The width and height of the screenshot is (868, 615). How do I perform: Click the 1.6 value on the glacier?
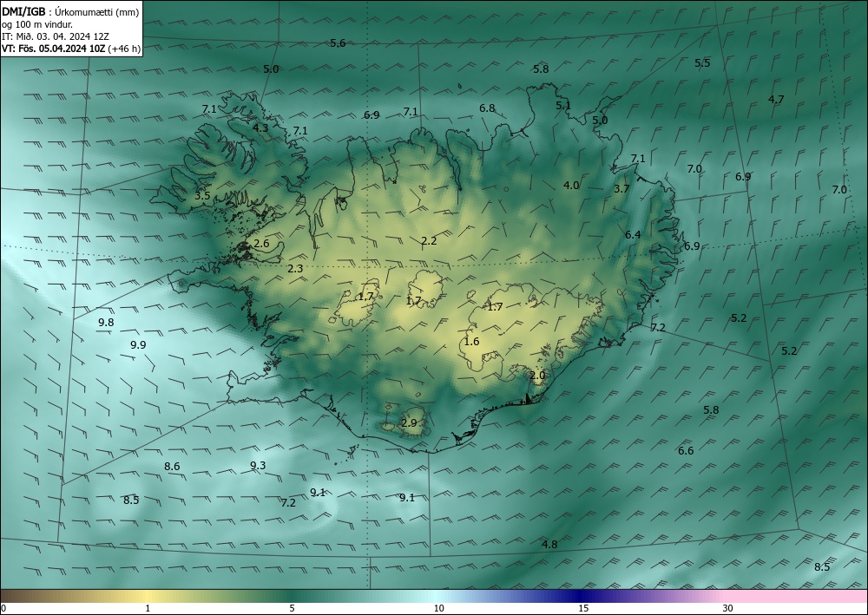(x=471, y=342)
